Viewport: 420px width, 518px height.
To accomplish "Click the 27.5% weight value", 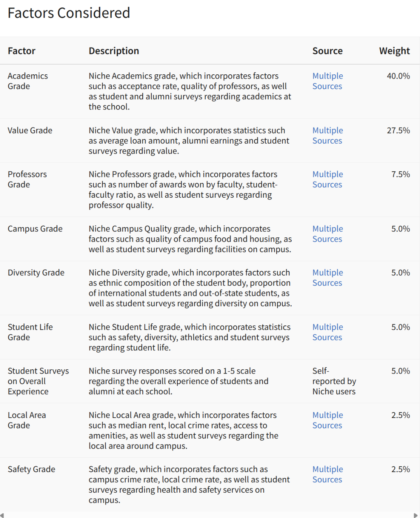I will point(398,130).
